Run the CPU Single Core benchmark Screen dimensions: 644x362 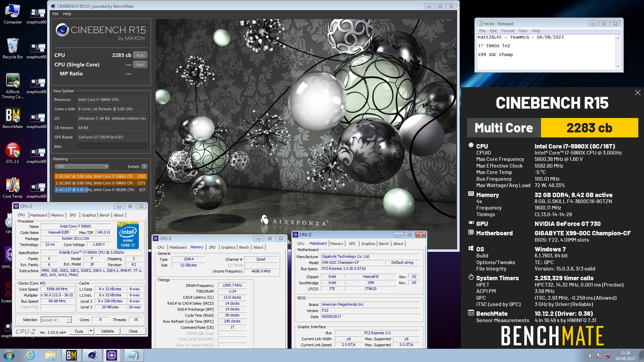[x=140, y=65]
